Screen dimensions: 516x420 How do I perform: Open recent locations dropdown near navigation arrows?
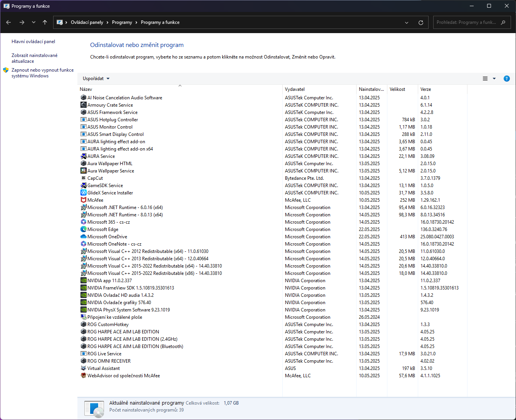(34, 23)
